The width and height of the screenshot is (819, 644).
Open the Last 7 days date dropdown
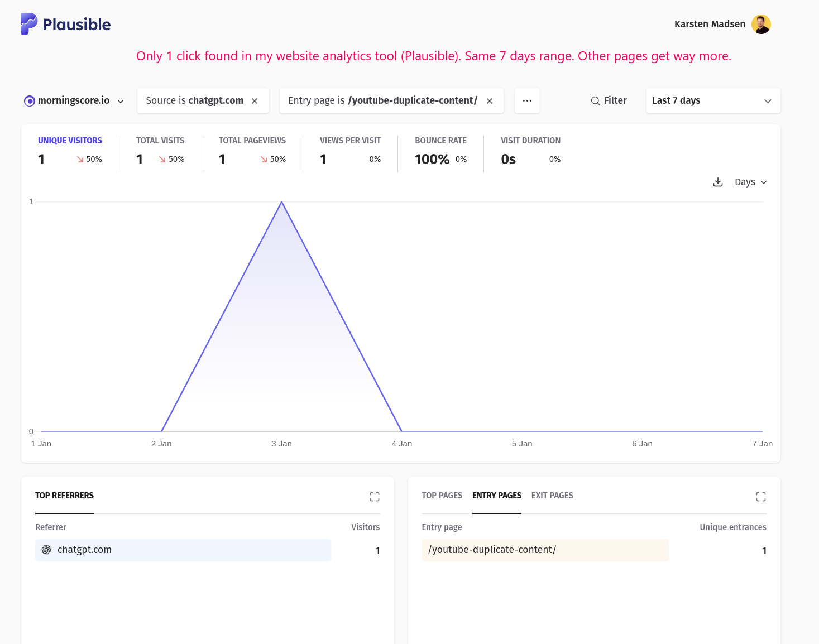tap(712, 101)
